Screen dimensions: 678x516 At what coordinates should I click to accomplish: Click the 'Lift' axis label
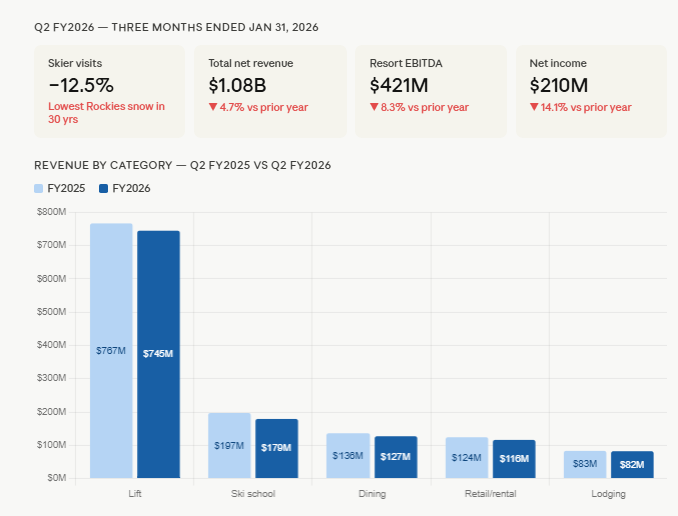click(x=135, y=494)
